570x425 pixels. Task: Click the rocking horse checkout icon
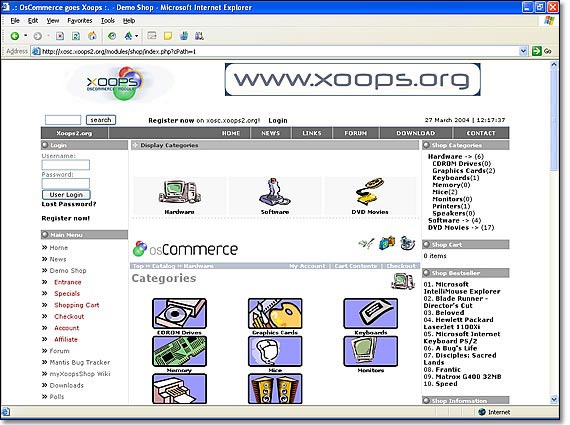pos(408,243)
